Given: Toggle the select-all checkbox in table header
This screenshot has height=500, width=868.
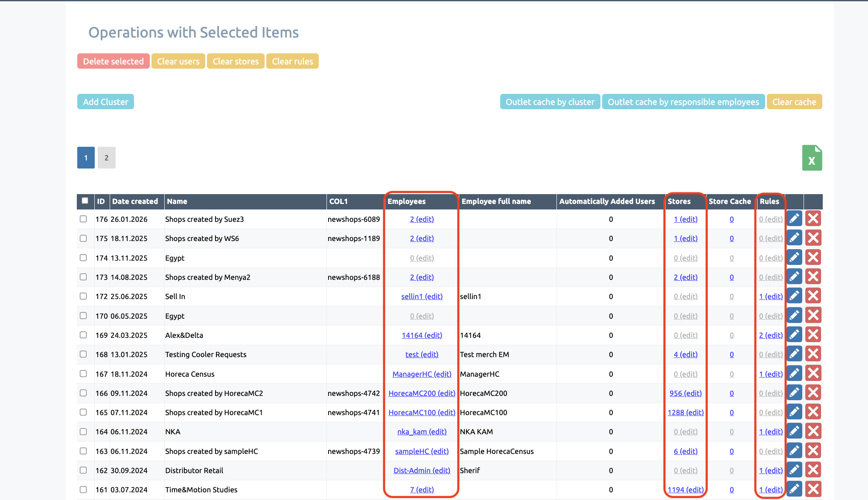Looking at the screenshot, I should point(85,201).
